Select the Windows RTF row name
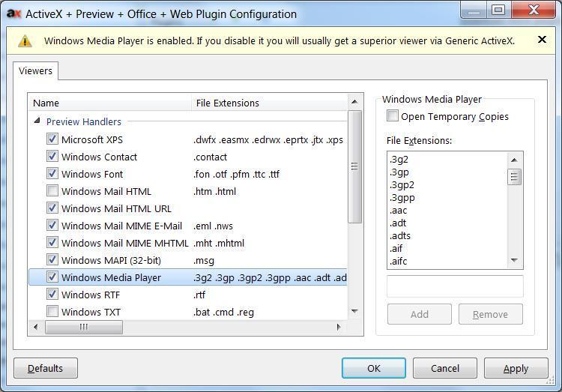 91,295
